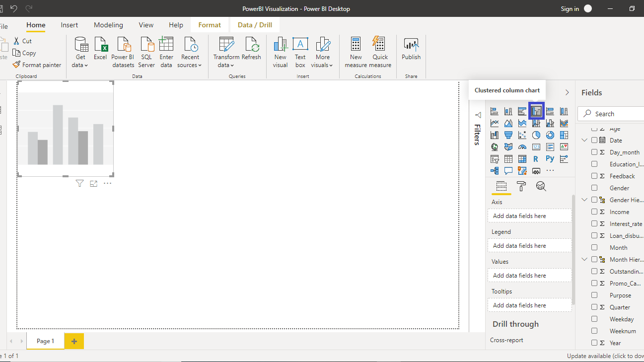Check the Education field checkbox
This screenshot has width=644, height=362.
pos(594,164)
